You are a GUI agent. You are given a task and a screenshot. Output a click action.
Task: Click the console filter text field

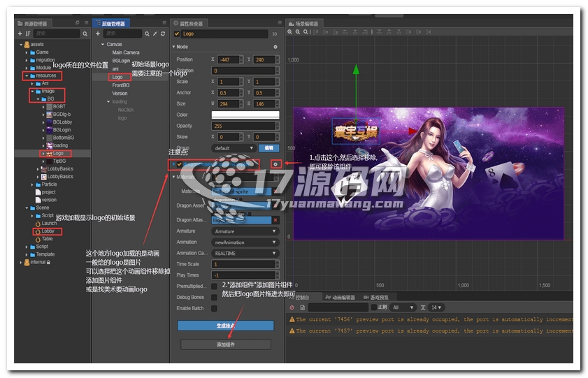pyautogui.click(x=338, y=307)
